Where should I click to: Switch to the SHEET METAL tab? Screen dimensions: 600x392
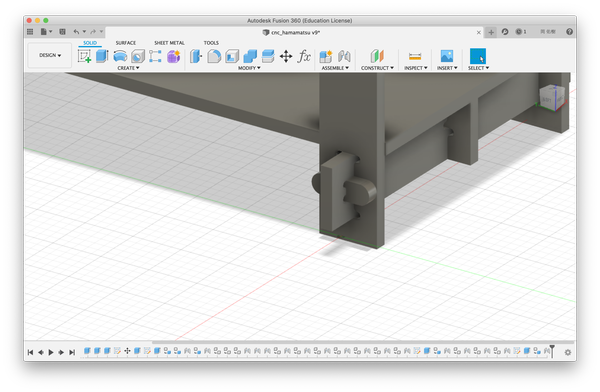pos(169,43)
